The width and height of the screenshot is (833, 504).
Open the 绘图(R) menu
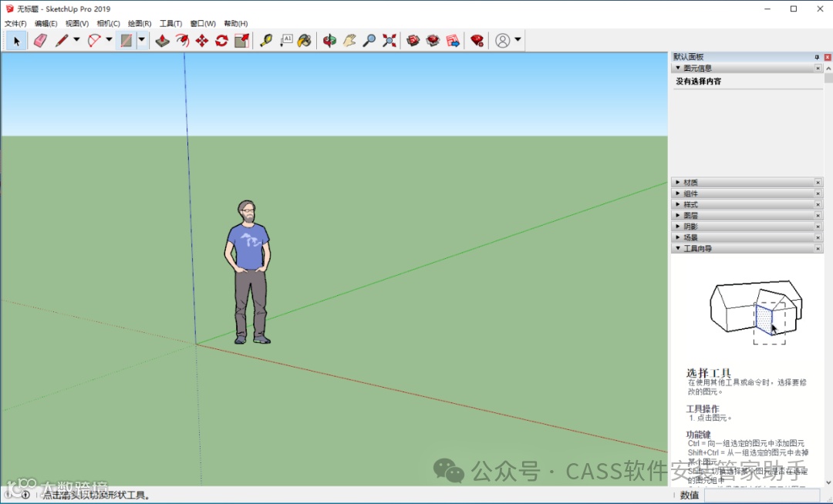[x=140, y=23]
